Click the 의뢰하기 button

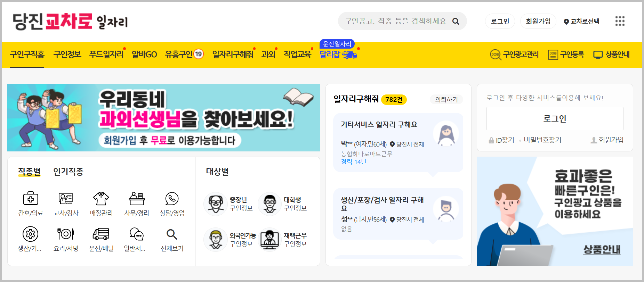pyautogui.click(x=446, y=100)
